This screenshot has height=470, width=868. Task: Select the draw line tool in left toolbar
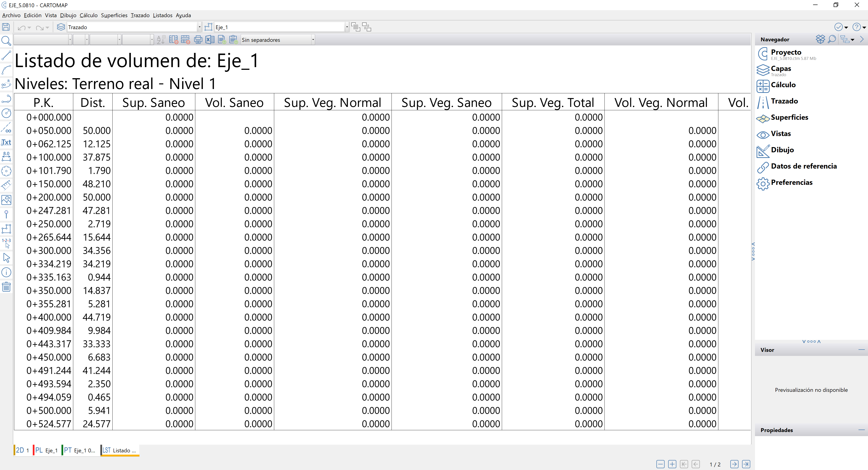6,56
